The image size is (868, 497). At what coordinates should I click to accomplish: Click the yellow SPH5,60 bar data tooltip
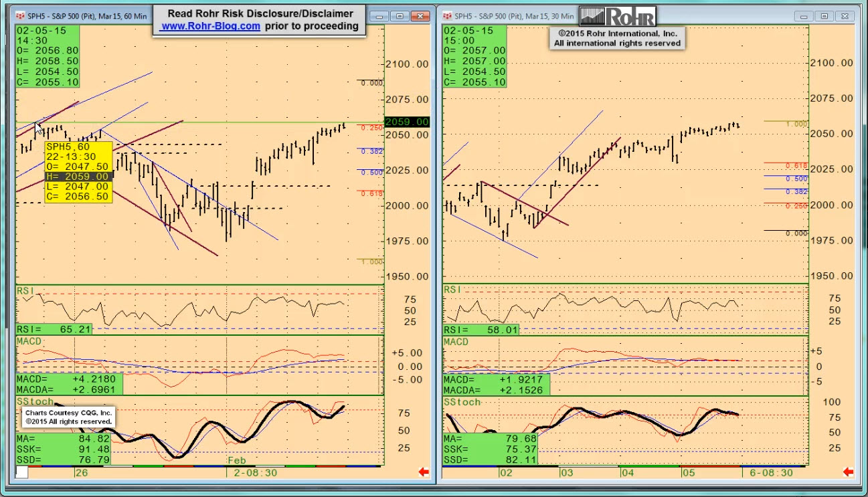pos(78,171)
